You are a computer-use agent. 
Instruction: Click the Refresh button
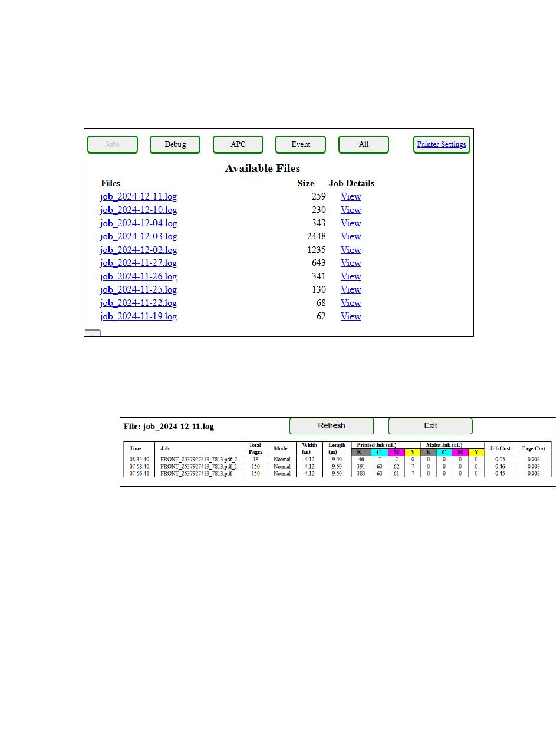pos(331,426)
